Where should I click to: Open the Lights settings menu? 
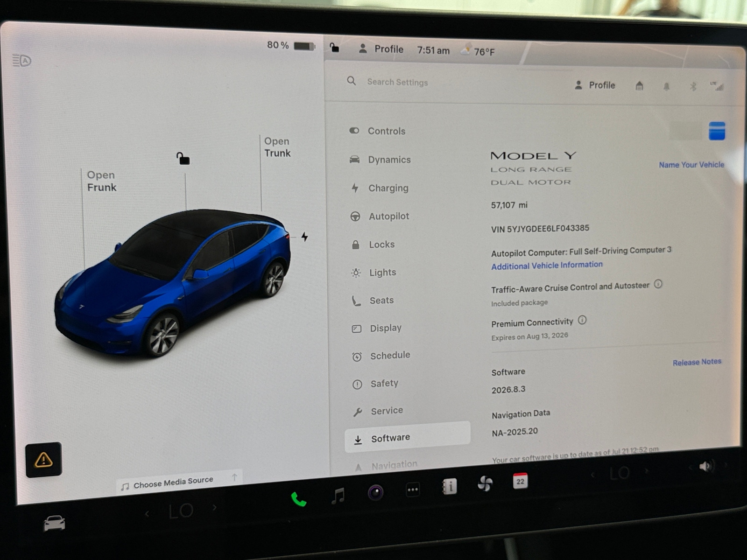coord(373,273)
